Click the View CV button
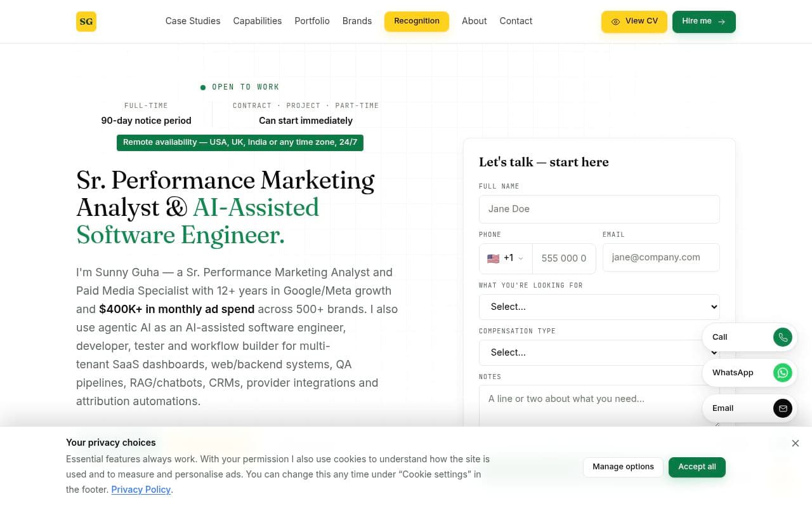Image resolution: width=812 pixels, height=508 pixels. tap(634, 22)
